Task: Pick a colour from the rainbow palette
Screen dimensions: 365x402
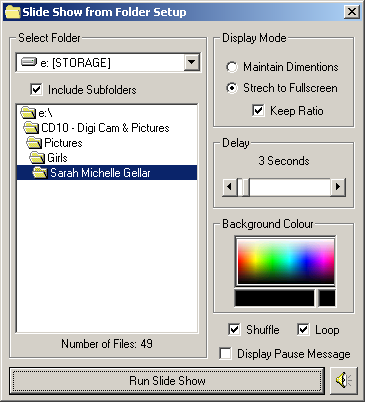Action: [x=286, y=261]
